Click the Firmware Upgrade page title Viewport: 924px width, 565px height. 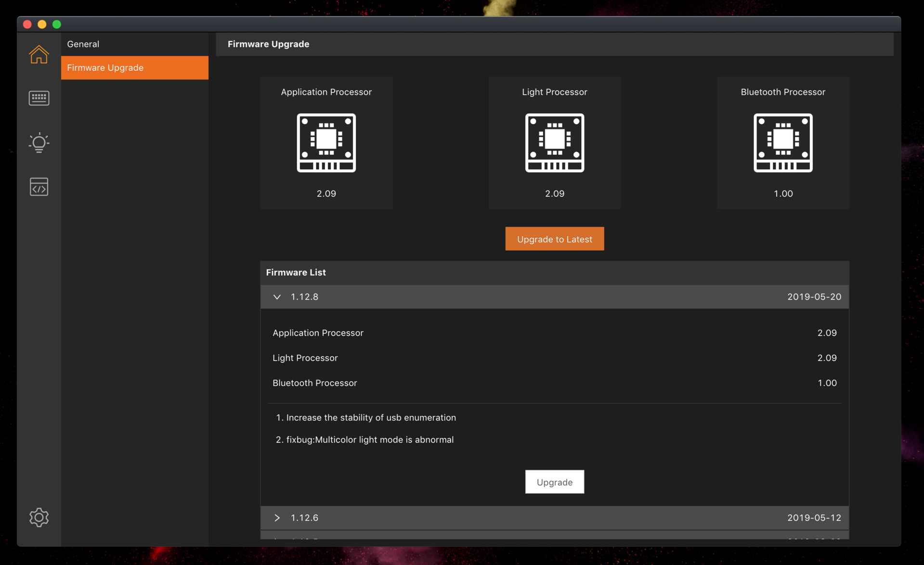[x=268, y=44]
